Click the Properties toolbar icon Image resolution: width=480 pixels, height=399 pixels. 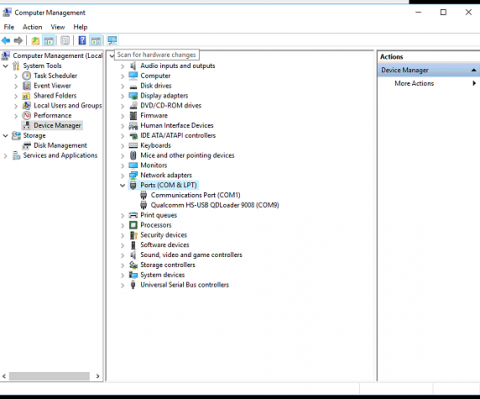pyautogui.click(x=65, y=41)
